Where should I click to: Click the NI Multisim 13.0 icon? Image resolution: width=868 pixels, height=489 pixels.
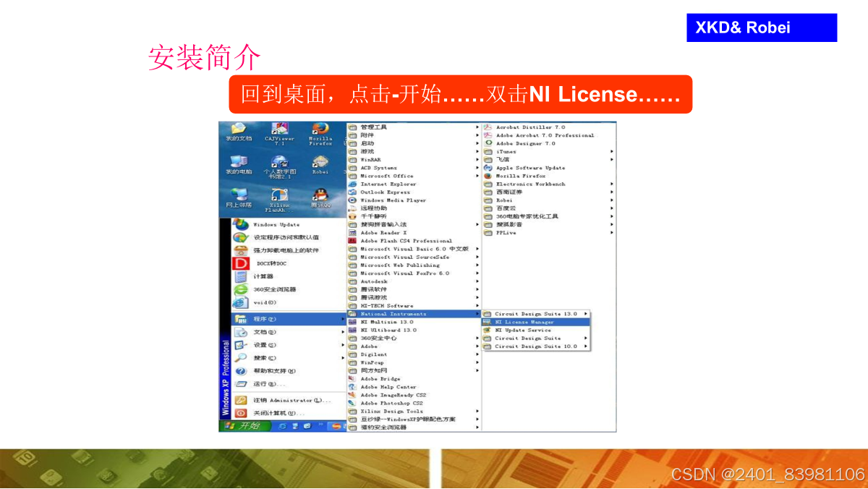pyautogui.click(x=353, y=322)
